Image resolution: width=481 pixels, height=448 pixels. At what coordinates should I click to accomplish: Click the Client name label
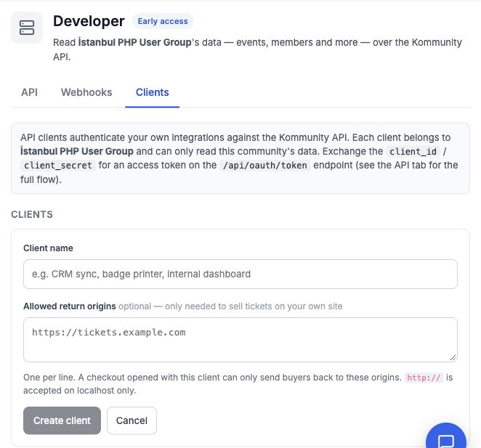(48, 248)
